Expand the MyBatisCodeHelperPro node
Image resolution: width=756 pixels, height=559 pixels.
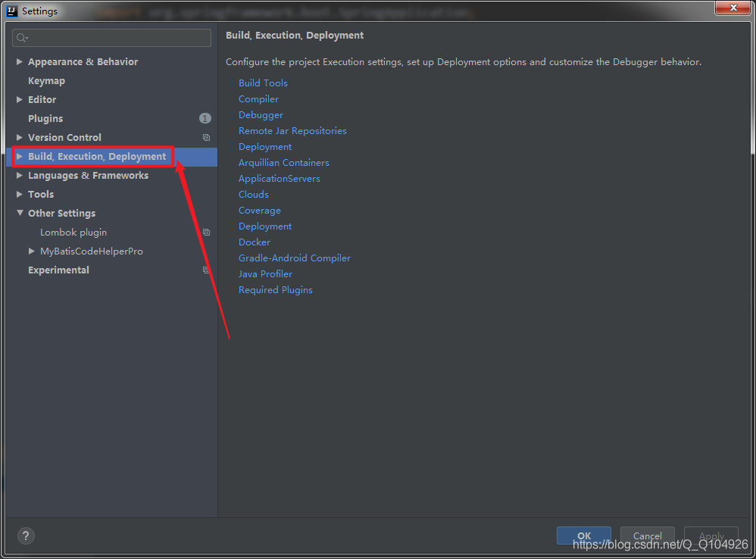[32, 251]
